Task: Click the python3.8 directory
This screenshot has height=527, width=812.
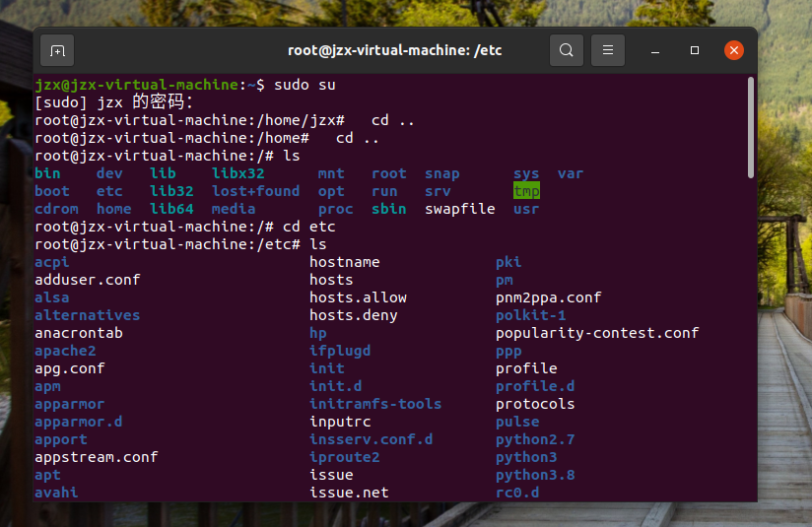Action: click(x=535, y=475)
